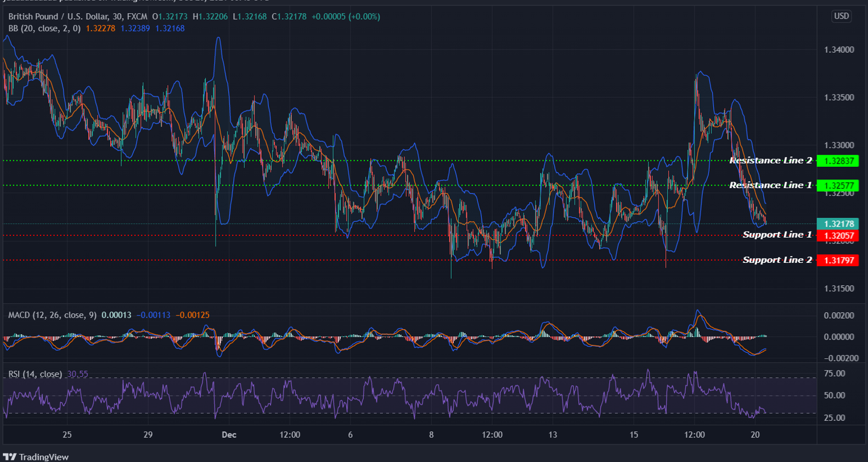Click the 13 date label on time axis
The width and height of the screenshot is (868, 462).
coord(553,435)
